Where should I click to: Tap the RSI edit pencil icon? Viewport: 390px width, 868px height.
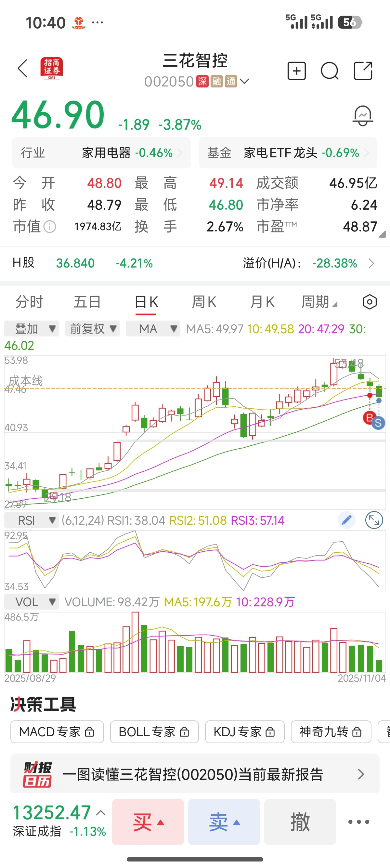pyautogui.click(x=346, y=520)
